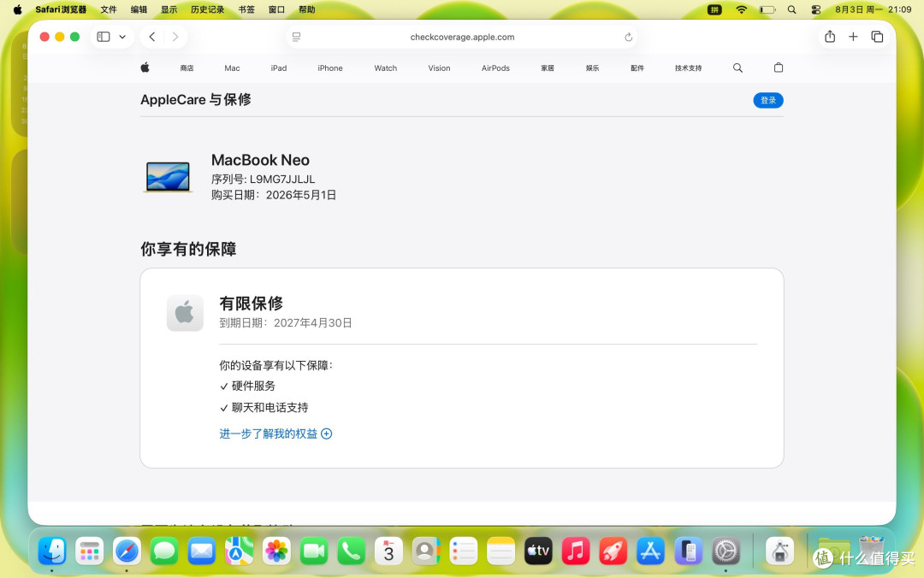Open the Reader page menu icon

coord(296,37)
